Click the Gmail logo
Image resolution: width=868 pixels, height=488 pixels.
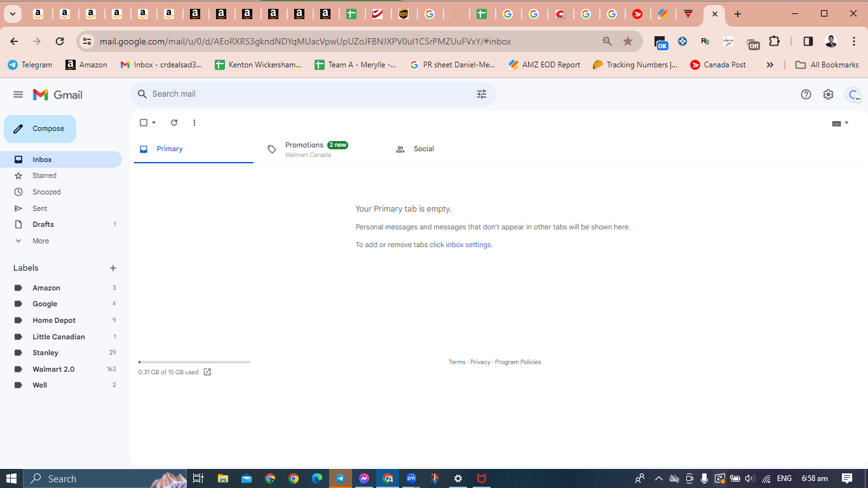[x=58, y=95]
